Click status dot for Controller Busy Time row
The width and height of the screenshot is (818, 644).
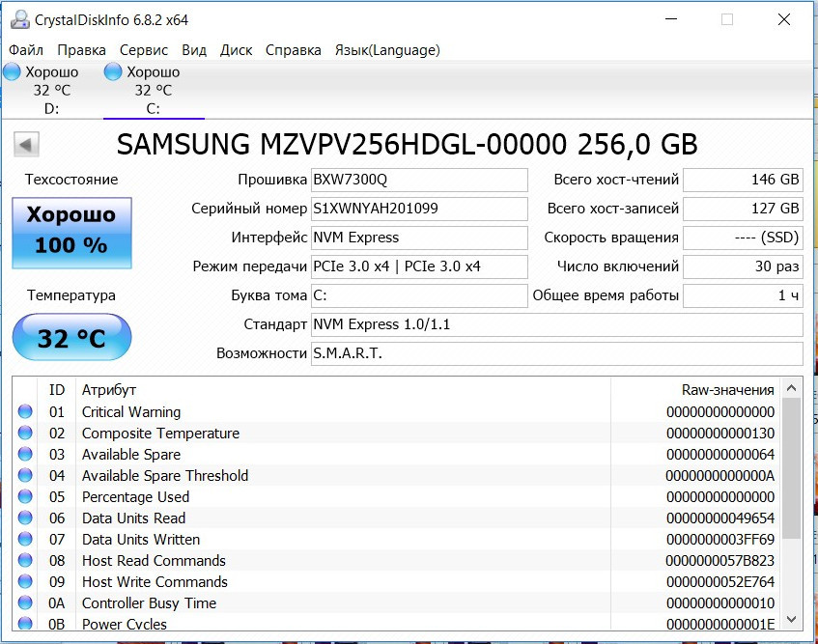pos(25,602)
